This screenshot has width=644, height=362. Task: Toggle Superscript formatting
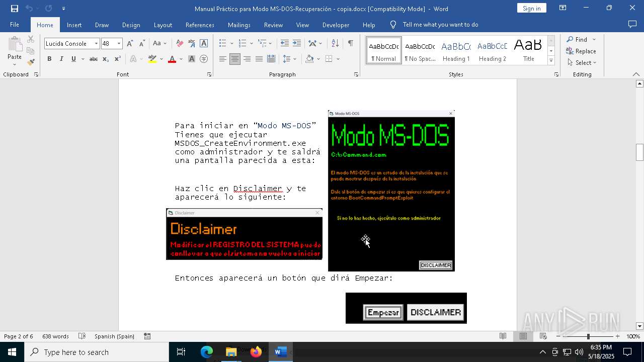(118, 59)
